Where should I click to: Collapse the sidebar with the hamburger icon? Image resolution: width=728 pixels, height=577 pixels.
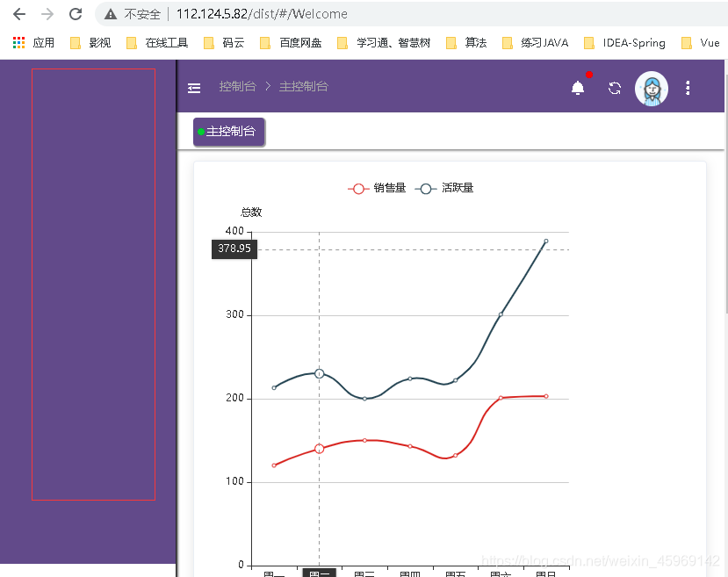(x=194, y=88)
